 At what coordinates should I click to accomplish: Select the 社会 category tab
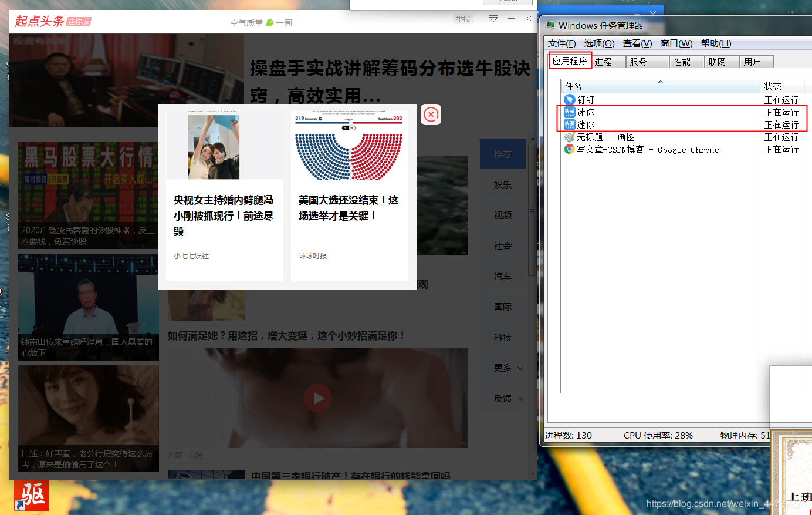pos(503,245)
